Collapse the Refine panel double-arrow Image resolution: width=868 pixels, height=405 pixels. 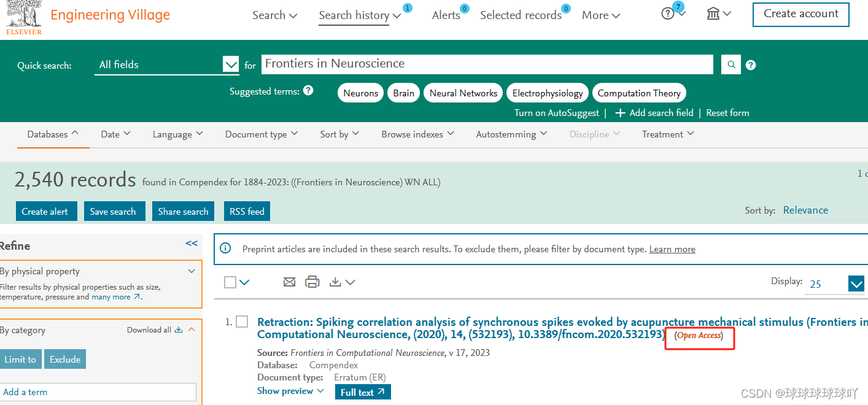192,244
